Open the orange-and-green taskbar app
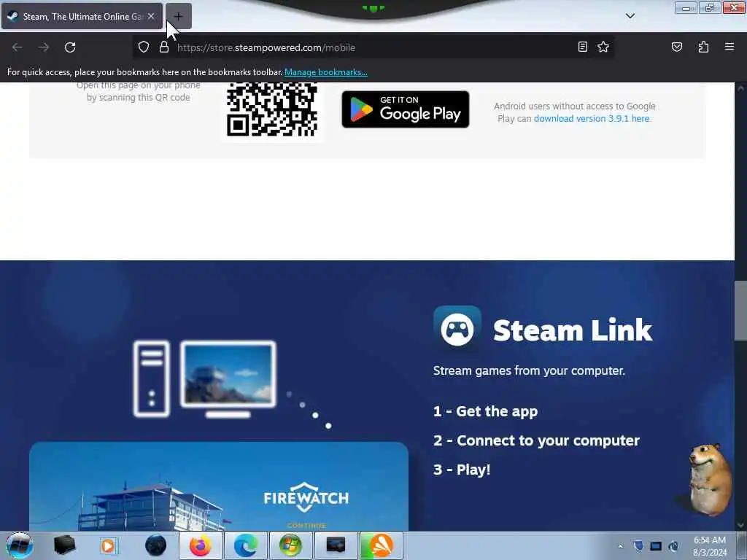Screen dimensions: 747x560 381,545
